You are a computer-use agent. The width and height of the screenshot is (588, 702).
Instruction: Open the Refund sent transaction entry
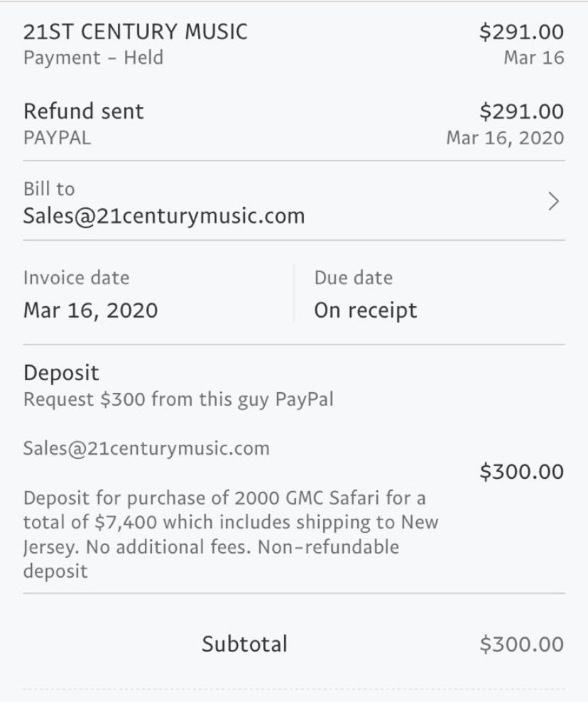[x=293, y=124]
